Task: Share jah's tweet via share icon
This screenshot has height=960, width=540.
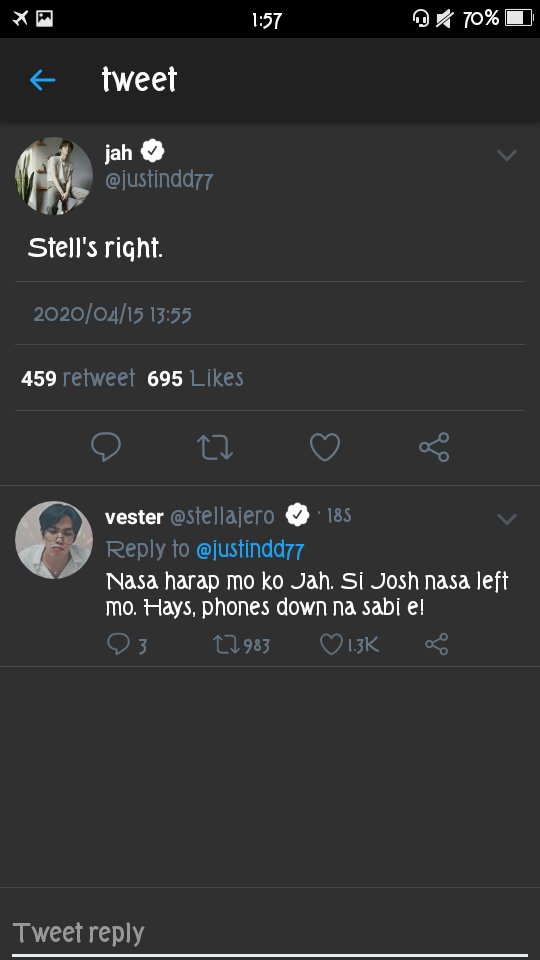Action: [x=434, y=447]
